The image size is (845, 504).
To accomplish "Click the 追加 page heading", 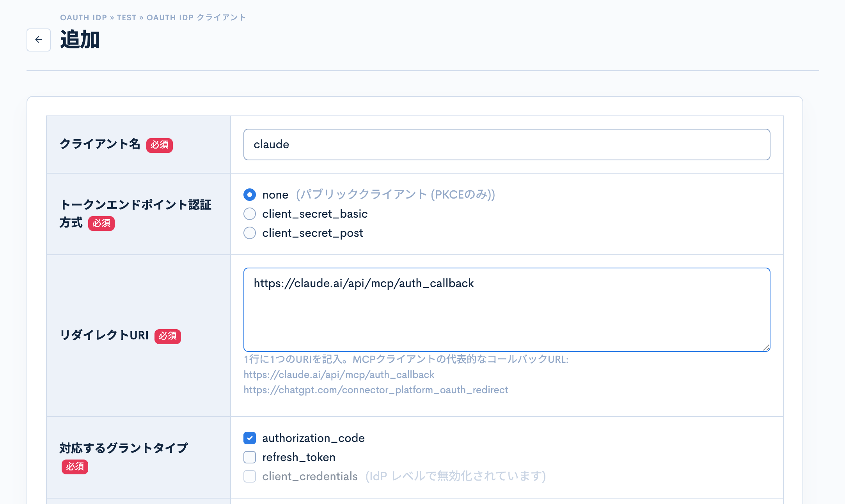I will (80, 40).
